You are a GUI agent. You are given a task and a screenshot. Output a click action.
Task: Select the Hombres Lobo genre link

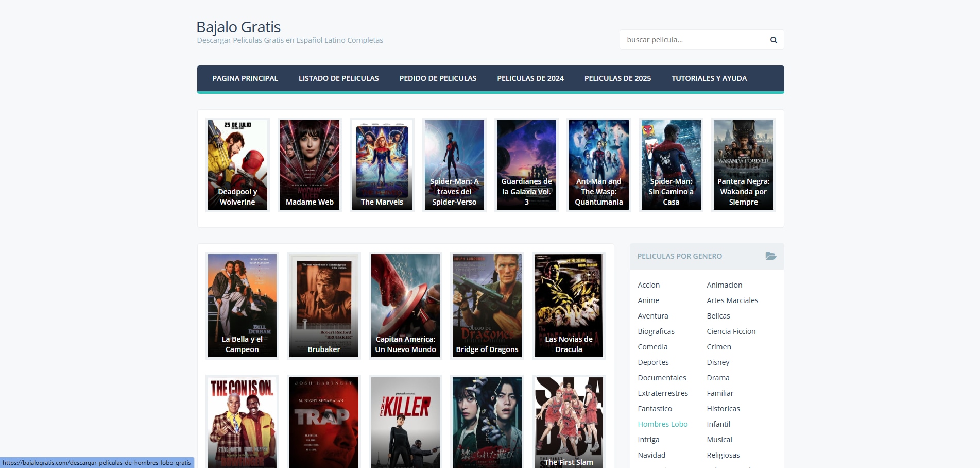(x=662, y=424)
